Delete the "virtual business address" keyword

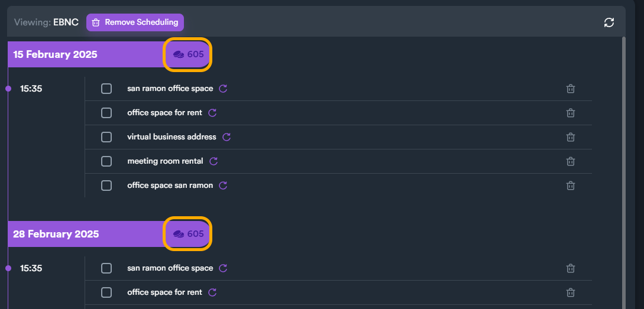pyautogui.click(x=571, y=137)
